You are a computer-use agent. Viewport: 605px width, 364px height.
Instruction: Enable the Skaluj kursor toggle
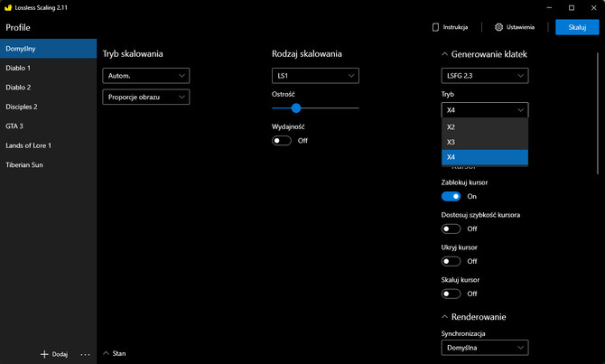click(451, 294)
